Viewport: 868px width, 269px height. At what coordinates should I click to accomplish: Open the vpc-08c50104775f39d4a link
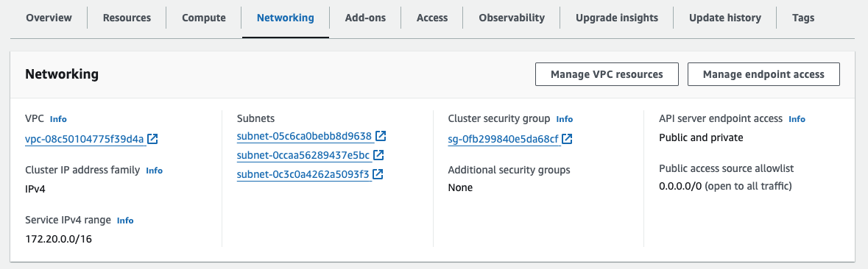click(x=85, y=139)
